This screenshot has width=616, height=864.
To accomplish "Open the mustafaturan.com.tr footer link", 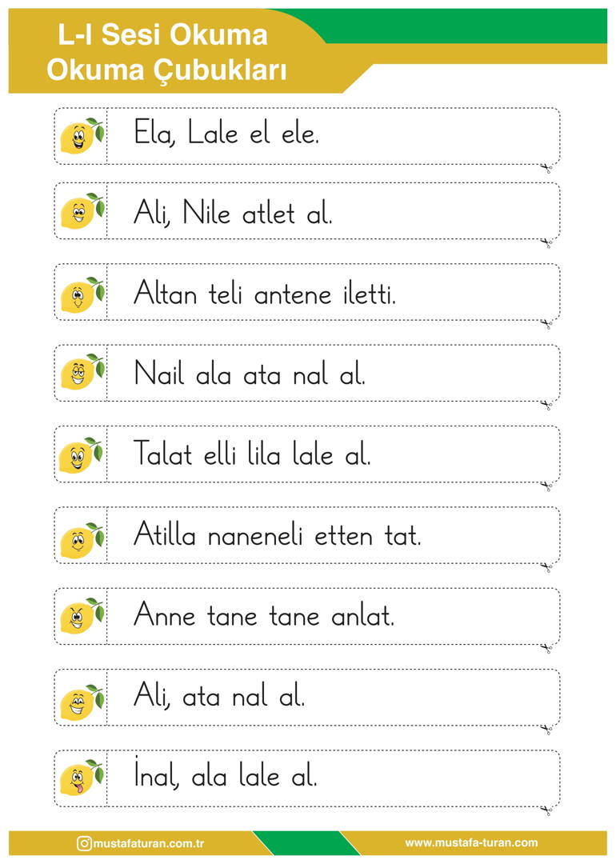I will [149, 844].
